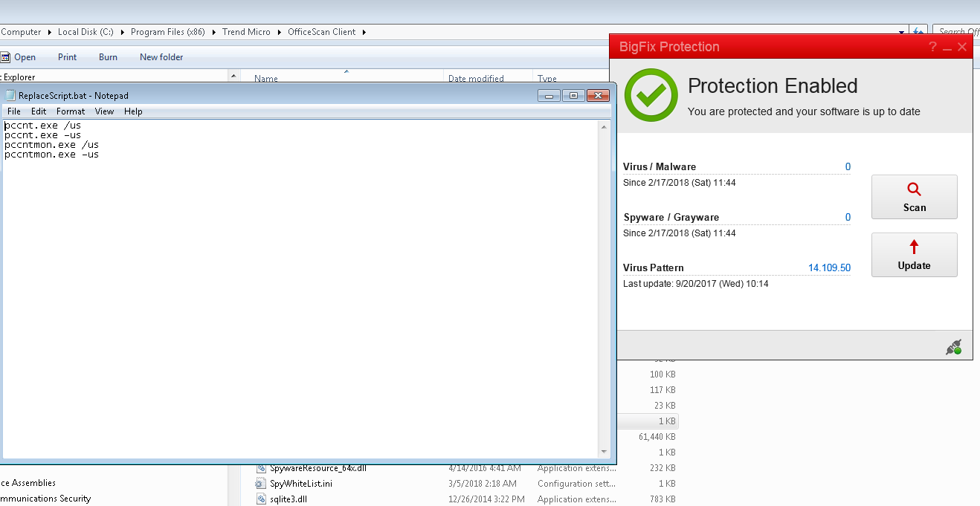Expand arrow after Trend Micro breadcrumb
This screenshot has width=980, height=506.
tap(280, 32)
